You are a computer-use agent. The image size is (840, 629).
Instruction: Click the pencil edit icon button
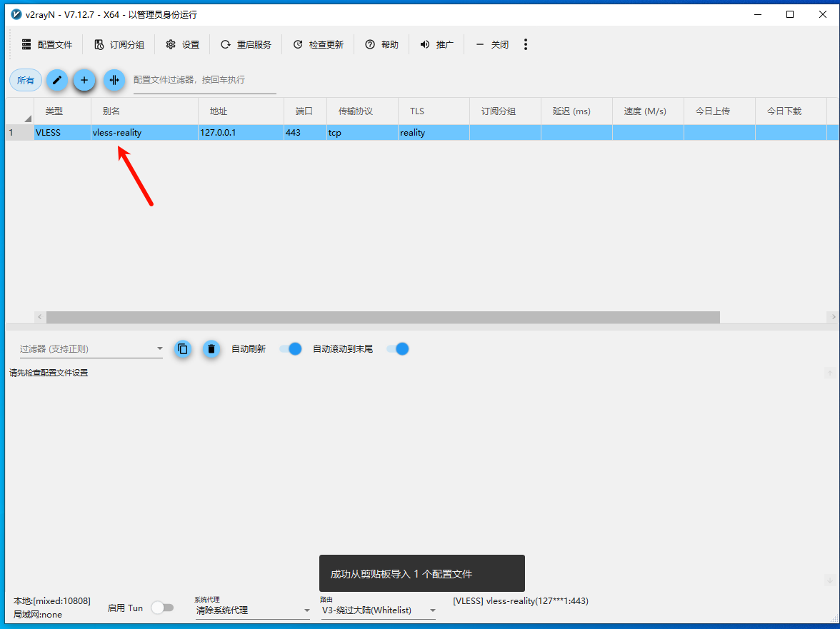click(x=57, y=80)
